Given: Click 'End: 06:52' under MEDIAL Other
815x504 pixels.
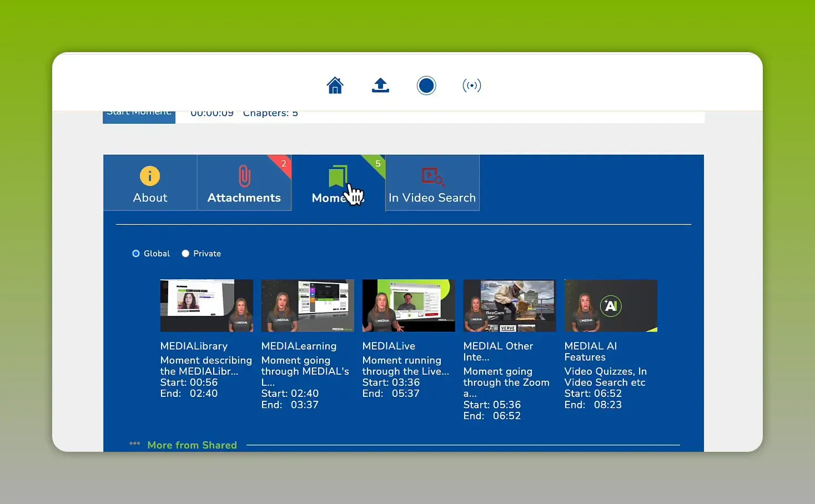Looking at the screenshot, I should click(492, 416).
